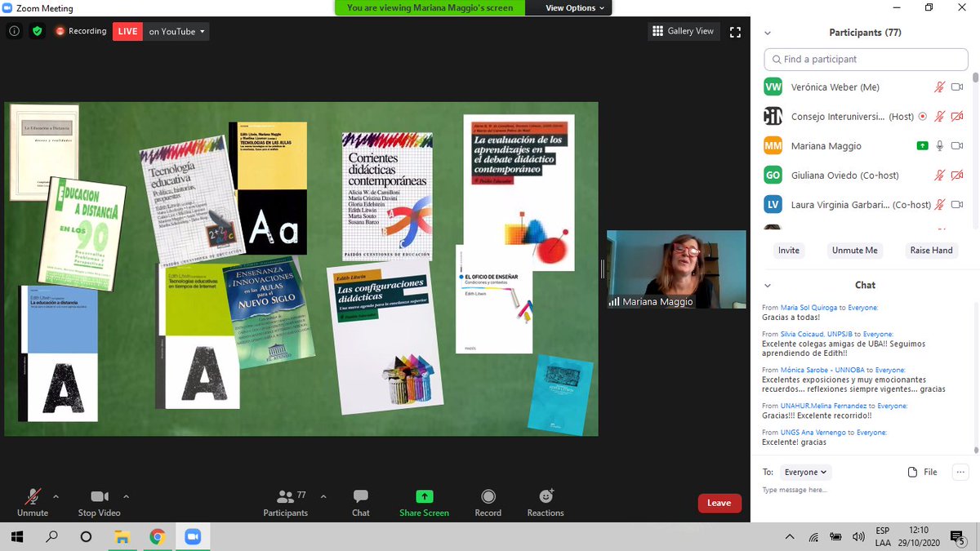Switch to Gallery View
980x551 pixels.
[x=684, y=31]
